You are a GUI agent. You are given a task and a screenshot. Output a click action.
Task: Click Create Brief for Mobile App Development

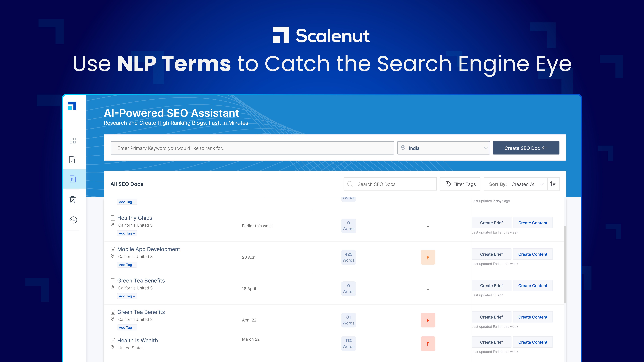491,254
